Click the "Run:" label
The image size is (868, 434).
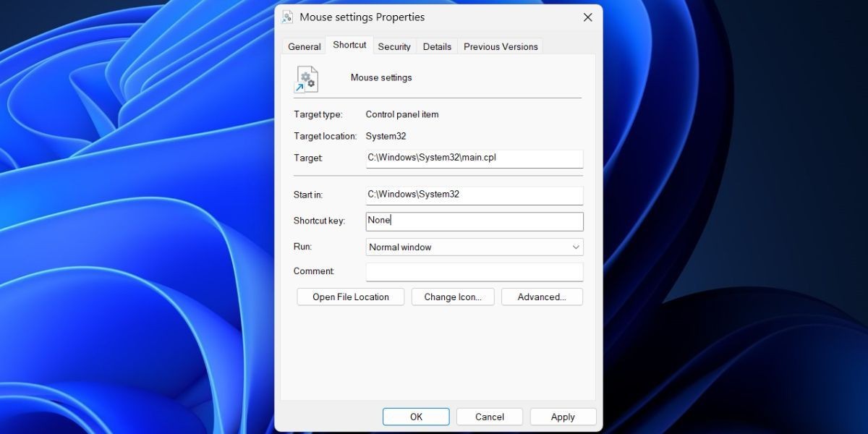[x=302, y=247]
